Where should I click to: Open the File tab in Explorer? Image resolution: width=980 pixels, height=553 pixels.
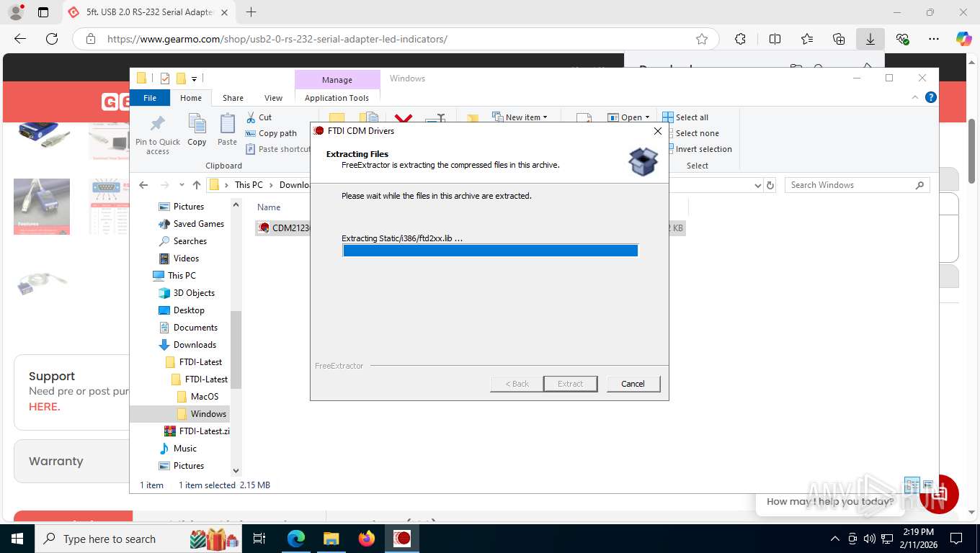150,98
